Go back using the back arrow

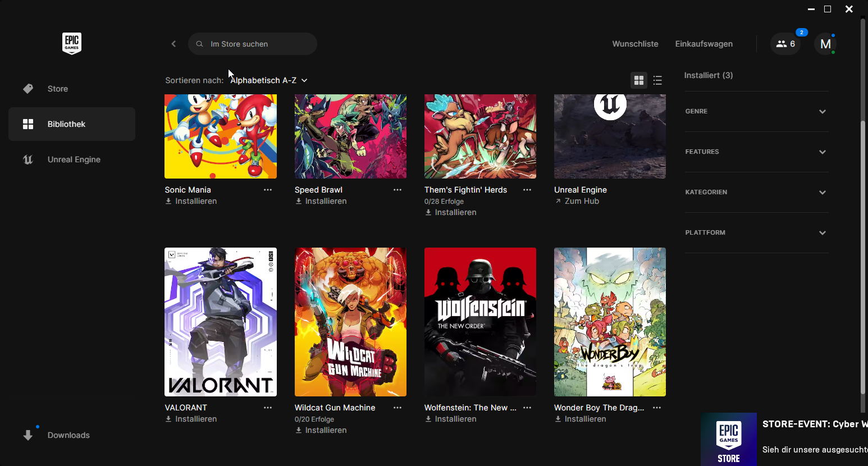(173, 44)
